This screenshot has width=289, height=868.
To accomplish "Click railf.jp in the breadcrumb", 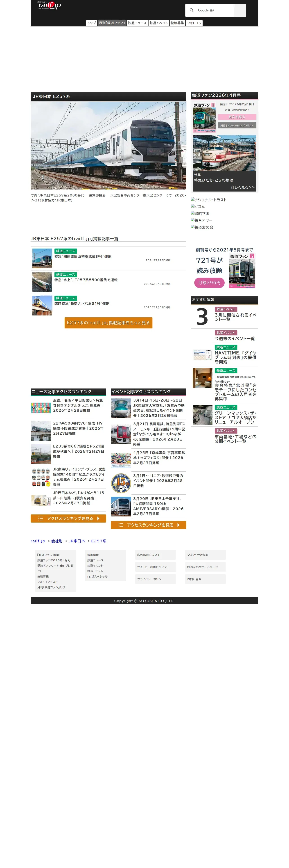I will pos(38,541).
